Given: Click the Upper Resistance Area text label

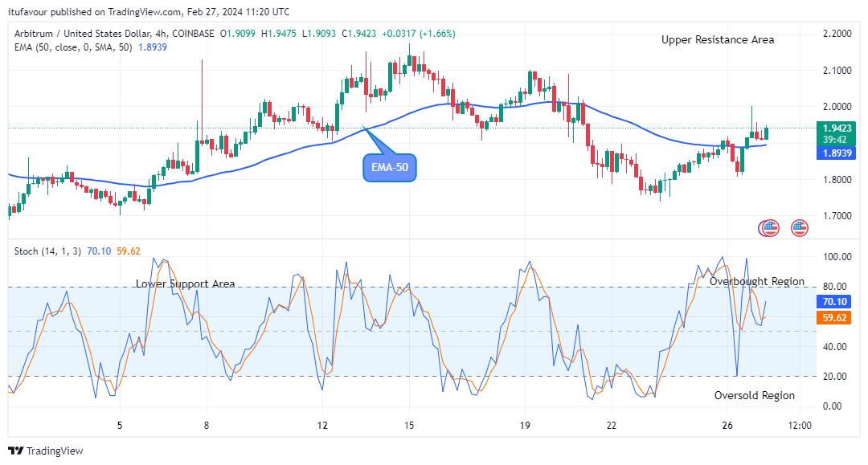Looking at the screenshot, I should (x=718, y=40).
